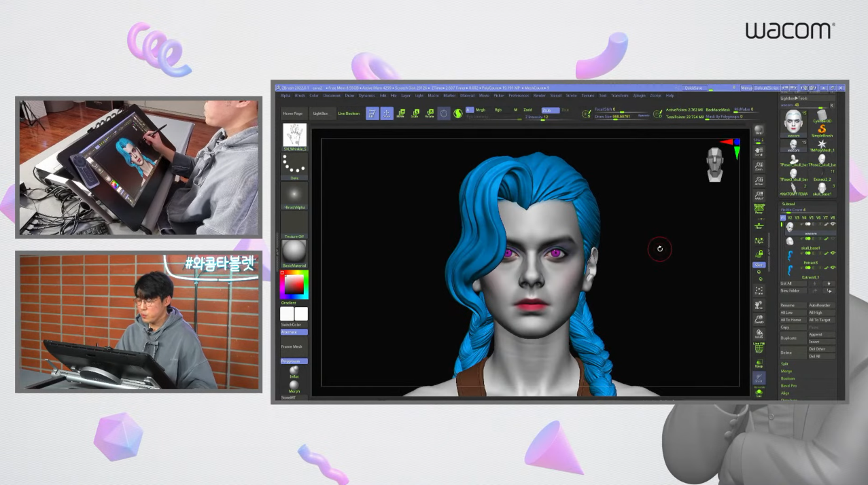Viewport: 868px width, 485px height.
Task: Open the Texture Off selector
Action: tap(294, 224)
